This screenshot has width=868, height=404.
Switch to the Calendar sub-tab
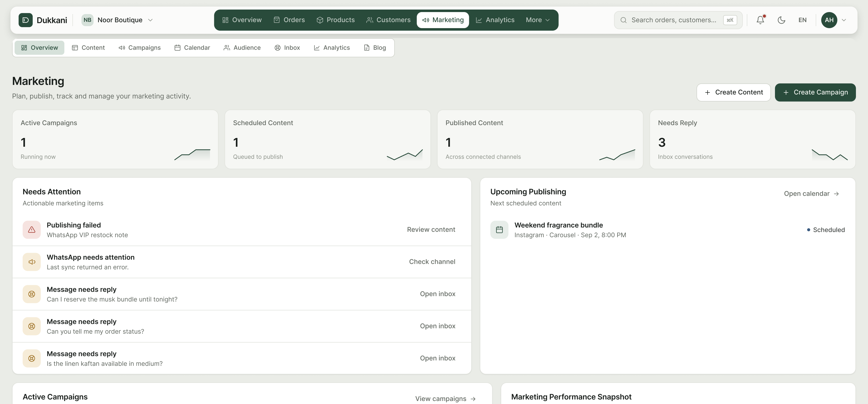(192, 48)
